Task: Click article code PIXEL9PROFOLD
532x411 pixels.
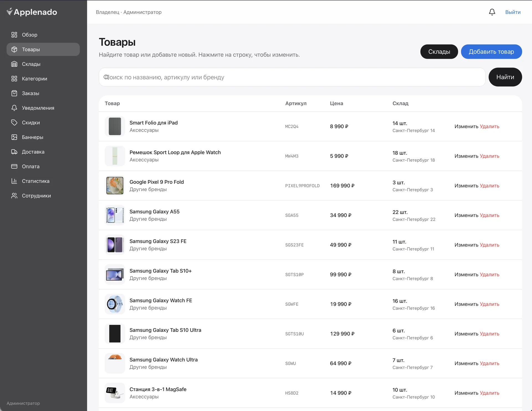Action: tap(302, 186)
